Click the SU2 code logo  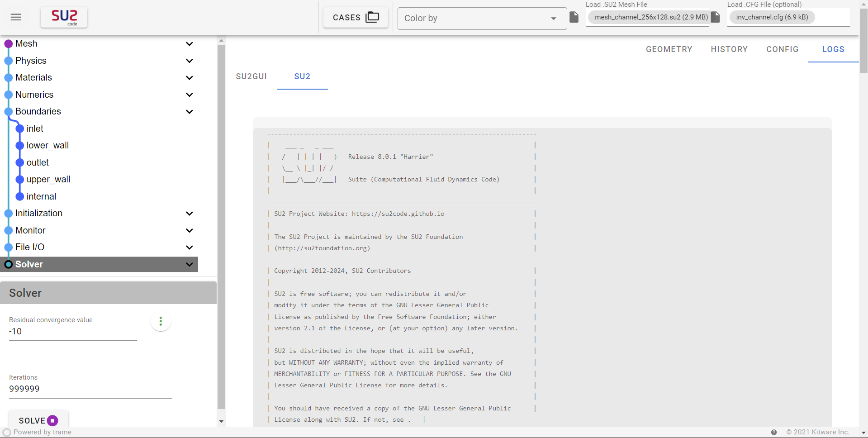click(64, 17)
